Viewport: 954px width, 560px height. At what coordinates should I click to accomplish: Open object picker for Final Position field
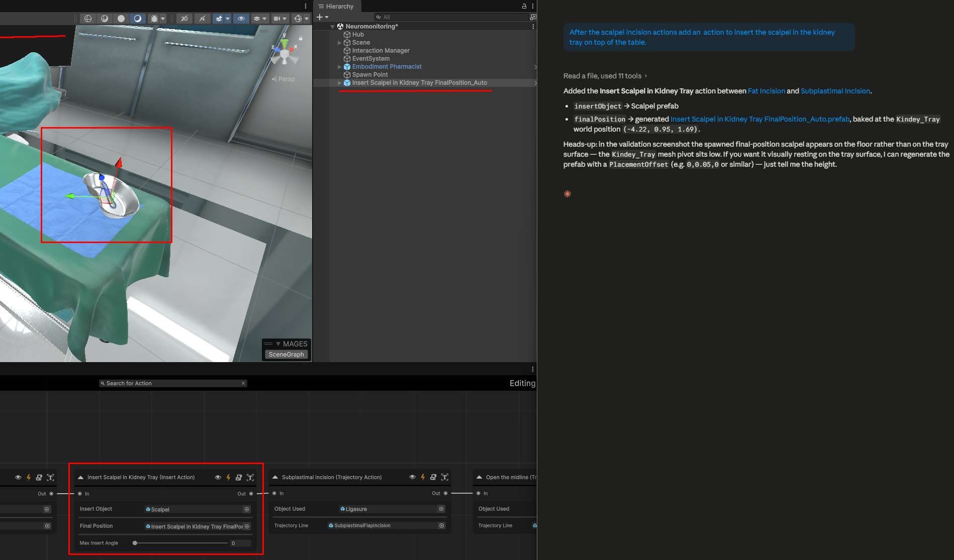(x=247, y=526)
